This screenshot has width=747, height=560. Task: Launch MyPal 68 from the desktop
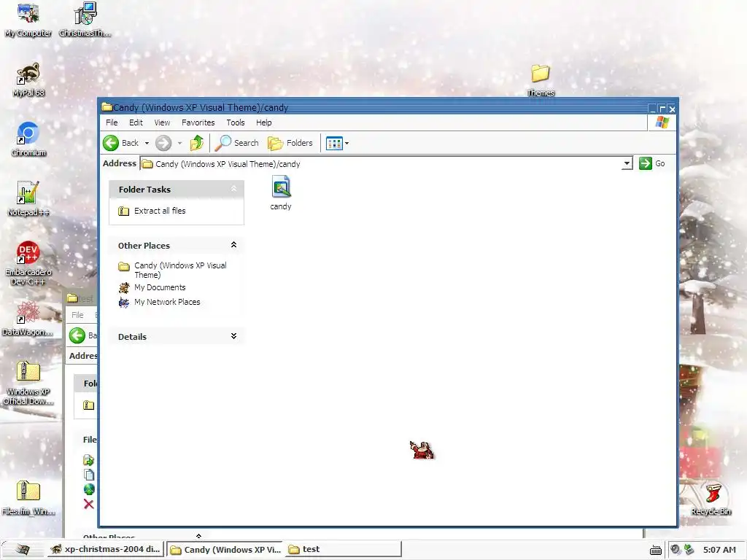pyautogui.click(x=28, y=80)
